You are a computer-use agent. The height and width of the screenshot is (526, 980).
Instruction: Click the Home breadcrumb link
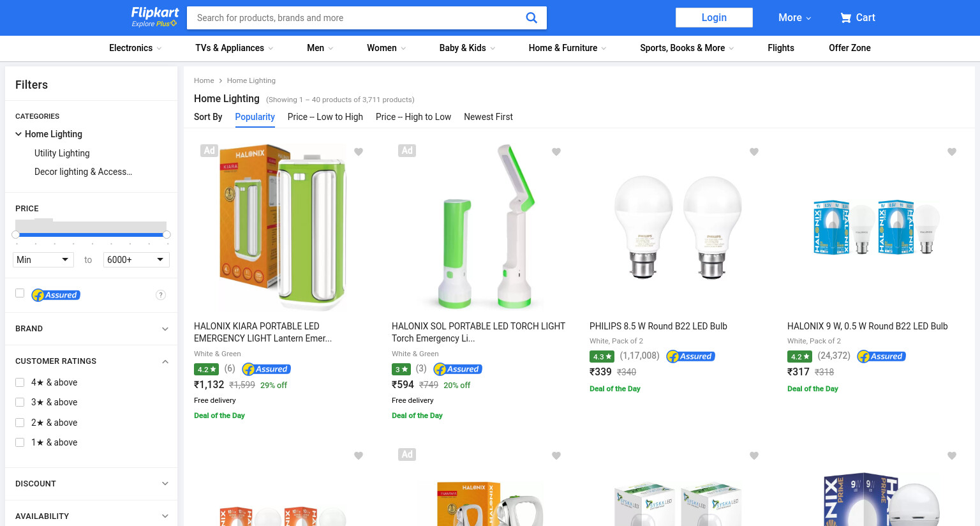pyautogui.click(x=204, y=80)
